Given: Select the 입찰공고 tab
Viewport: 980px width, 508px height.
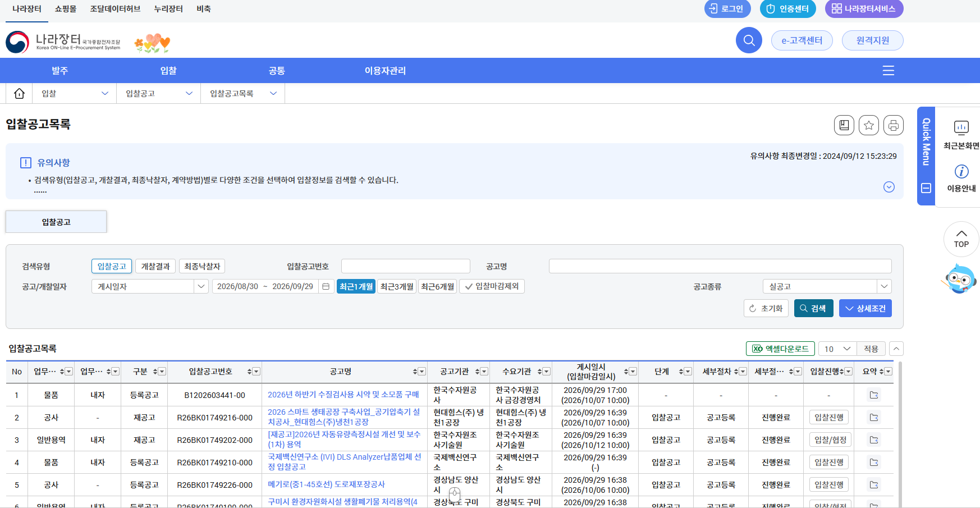Looking at the screenshot, I should pos(56,222).
